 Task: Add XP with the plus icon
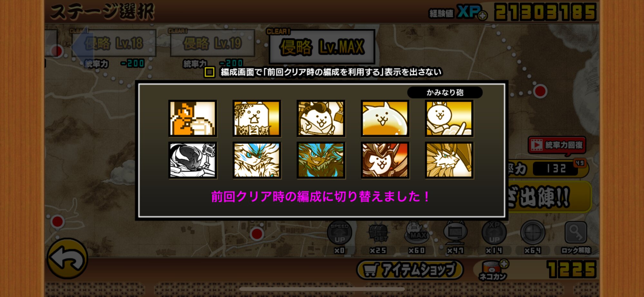click(x=482, y=15)
